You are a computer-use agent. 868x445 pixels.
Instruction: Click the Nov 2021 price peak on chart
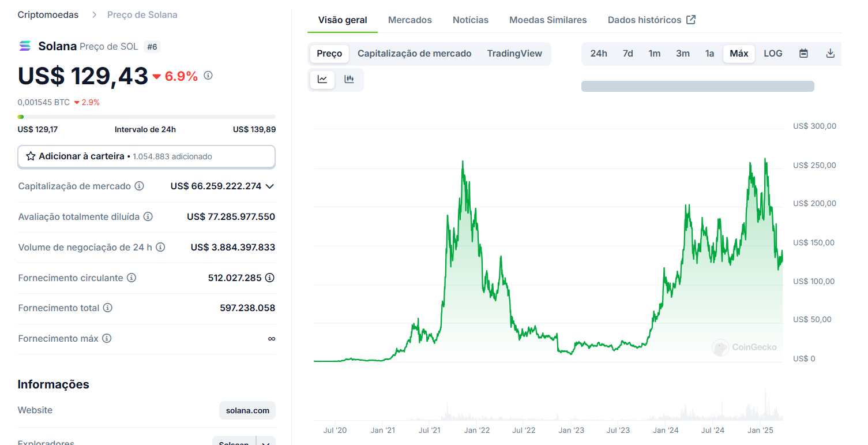click(463, 162)
